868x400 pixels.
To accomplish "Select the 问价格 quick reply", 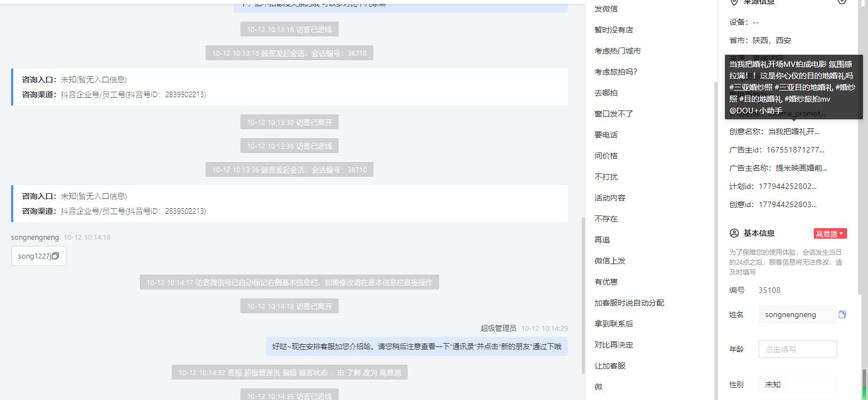I will click(606, 156).
